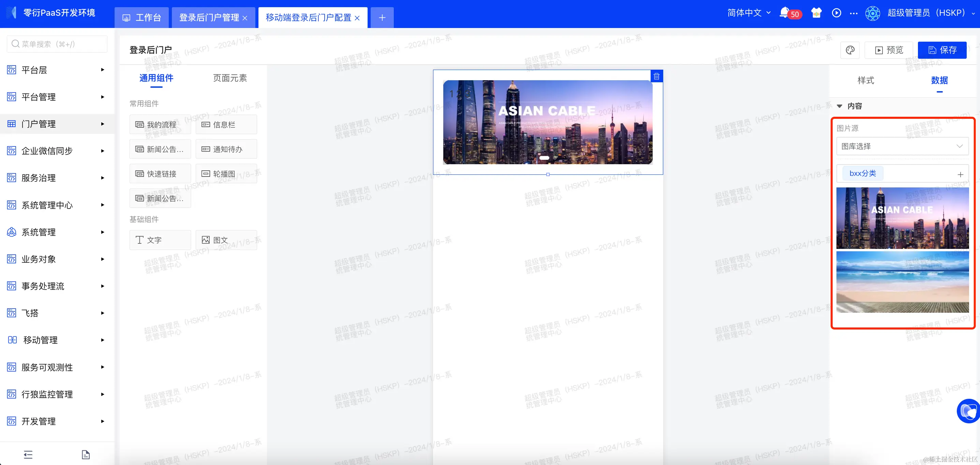This screenshot has width=980, height=465.
Task: Collapse the 内容 section triangle
Action: [840, 106]
